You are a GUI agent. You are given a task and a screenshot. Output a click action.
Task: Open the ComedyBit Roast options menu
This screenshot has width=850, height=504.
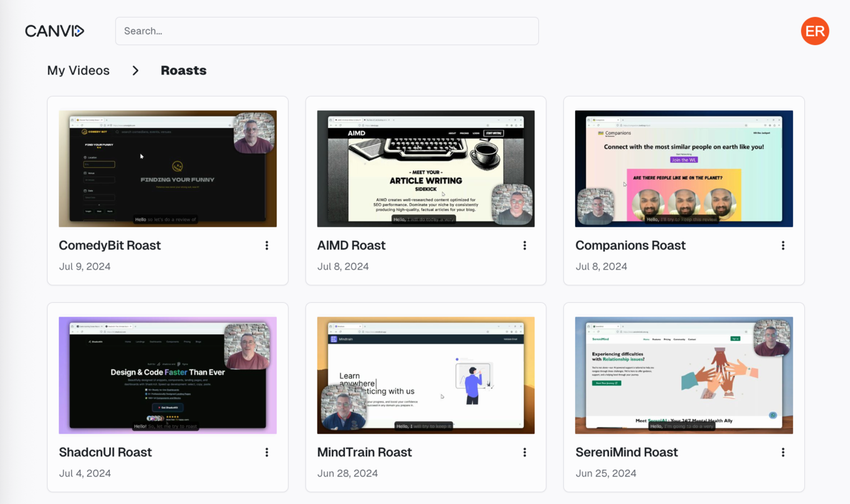267,246
